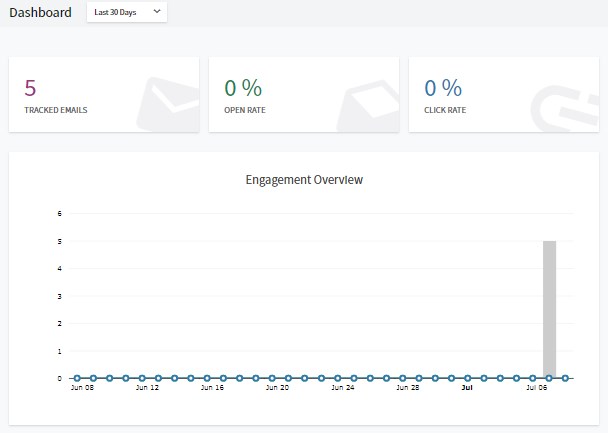
Task: Click the Jun 28 x-axis label
Action: 407,387
